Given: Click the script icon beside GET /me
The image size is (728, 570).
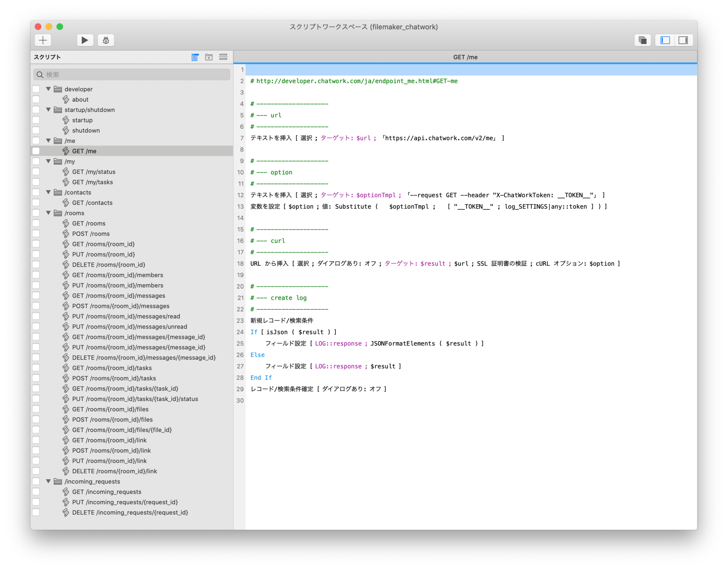Looking at the screenshot, I should click(66, 151).
